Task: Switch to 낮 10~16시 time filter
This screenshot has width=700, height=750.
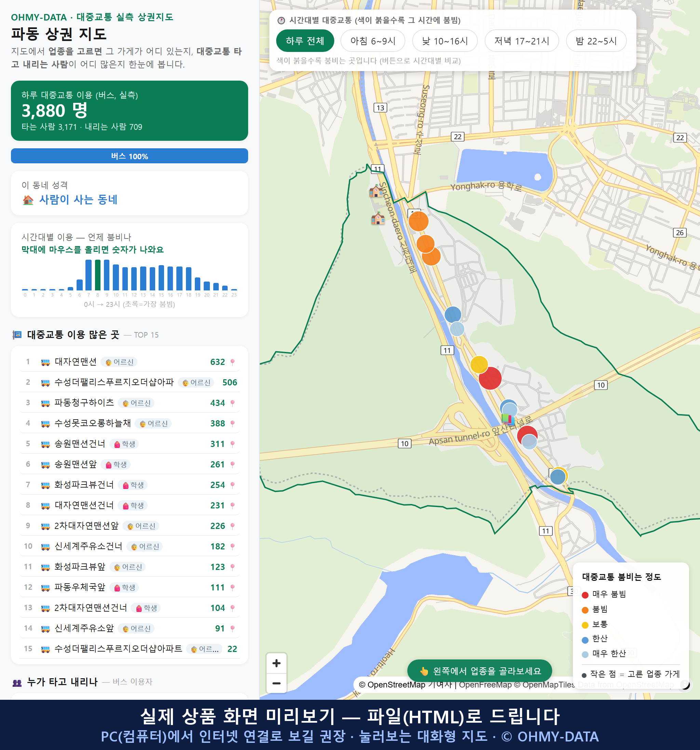Action: [445, 41]
